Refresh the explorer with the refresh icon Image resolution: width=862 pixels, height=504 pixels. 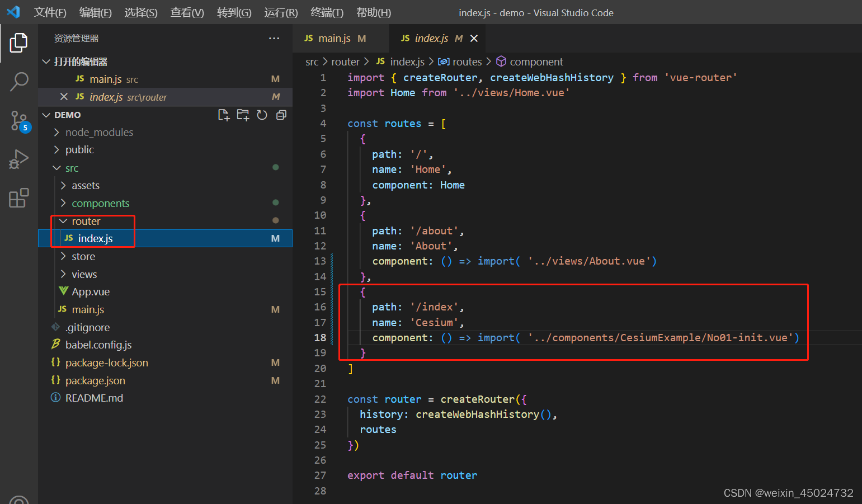(262, 115)
